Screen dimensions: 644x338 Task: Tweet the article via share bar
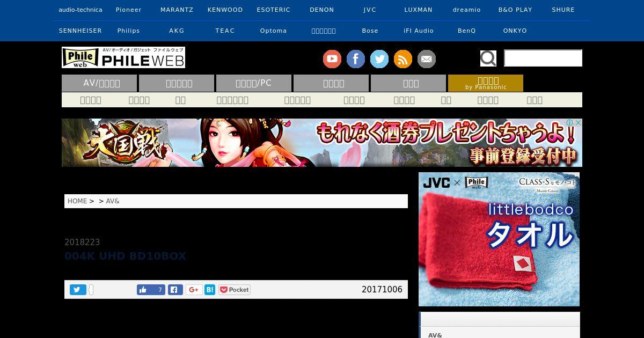pos(78,290)
